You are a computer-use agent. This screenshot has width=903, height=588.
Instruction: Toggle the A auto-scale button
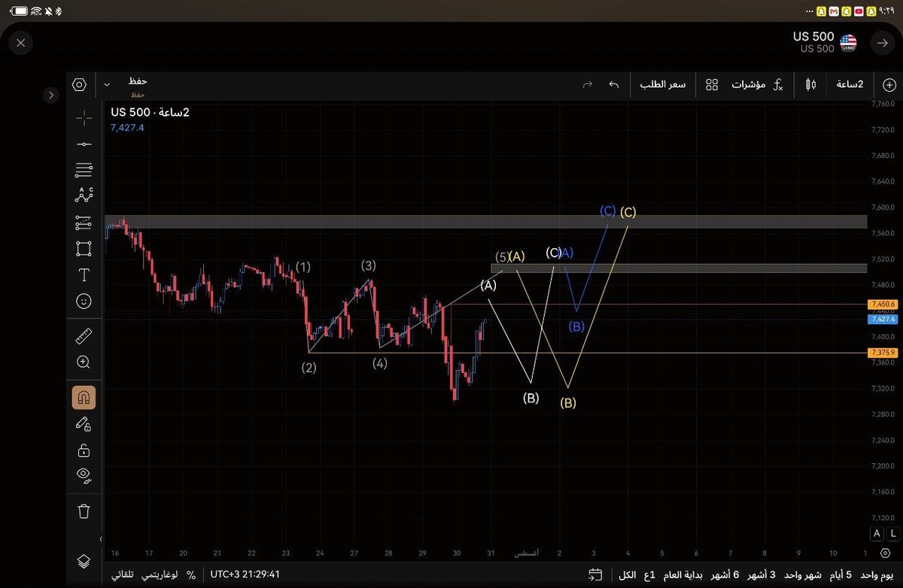[876, 533]
